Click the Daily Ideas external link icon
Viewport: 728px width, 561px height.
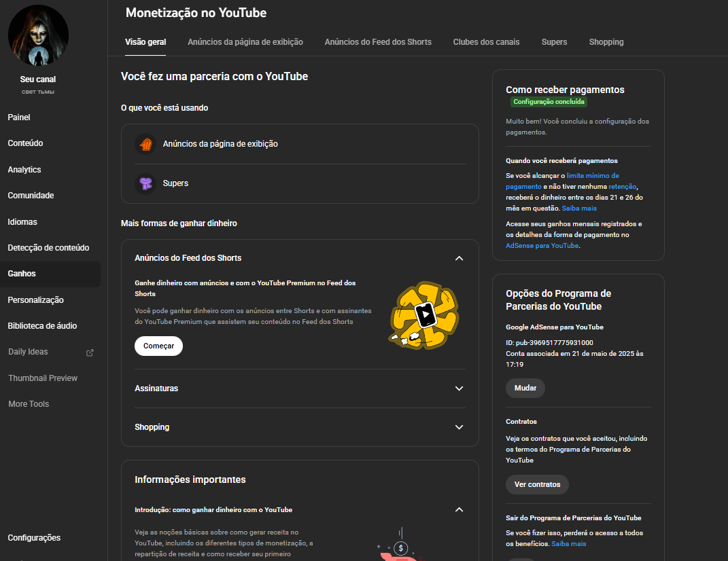click(x=90, y=352)
